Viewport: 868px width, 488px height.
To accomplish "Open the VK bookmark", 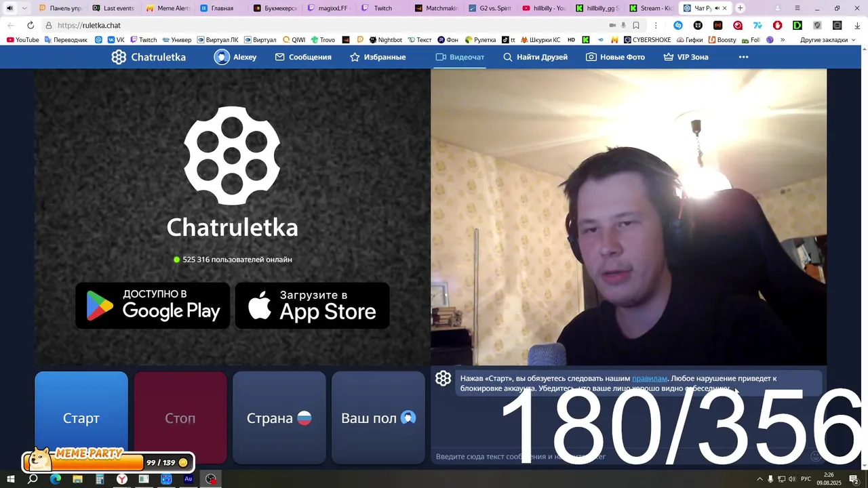I will [x=116, y=40].
